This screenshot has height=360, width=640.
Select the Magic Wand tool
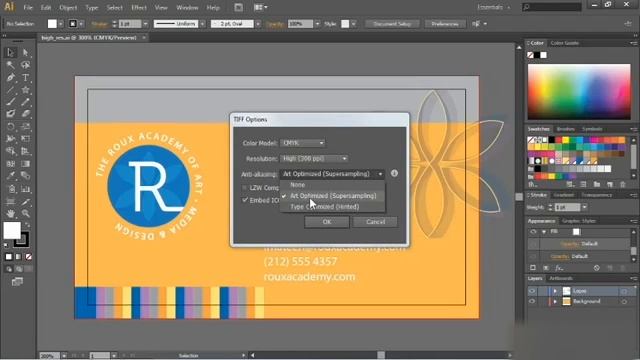tap(11, 65)
